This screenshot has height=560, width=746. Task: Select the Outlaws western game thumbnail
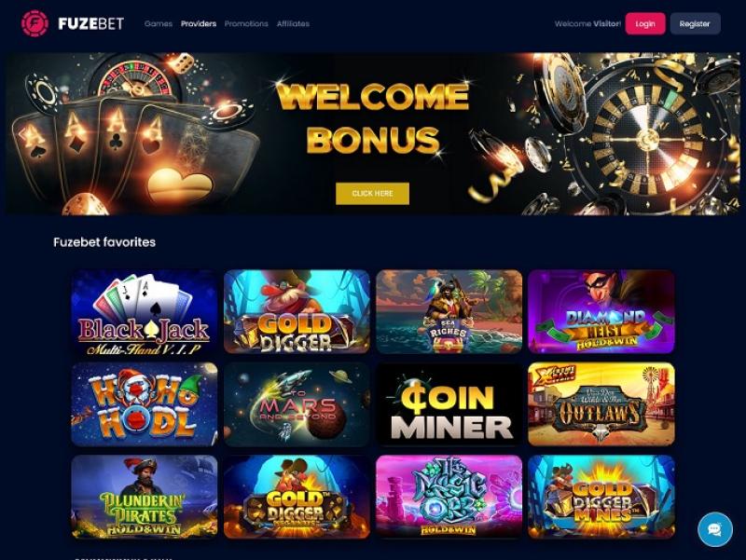(601, 404)
